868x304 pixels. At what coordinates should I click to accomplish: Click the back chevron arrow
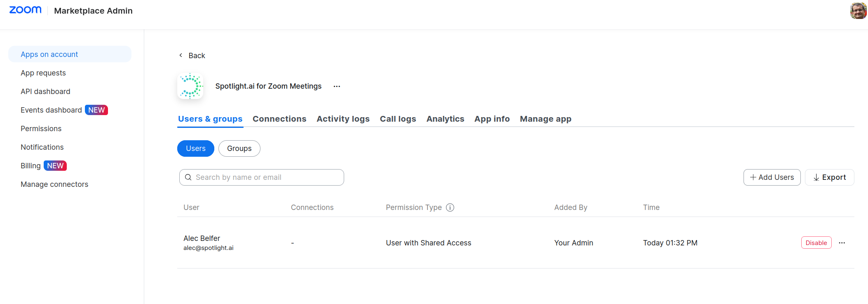tap(181, 55)
